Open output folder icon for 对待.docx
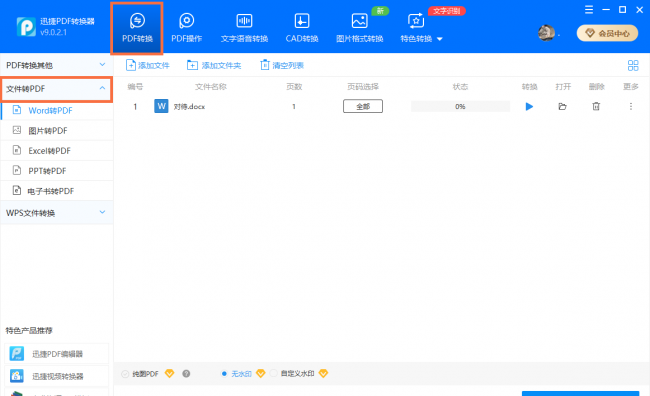This screenshot has width=650, height=396. click(563, 107)
